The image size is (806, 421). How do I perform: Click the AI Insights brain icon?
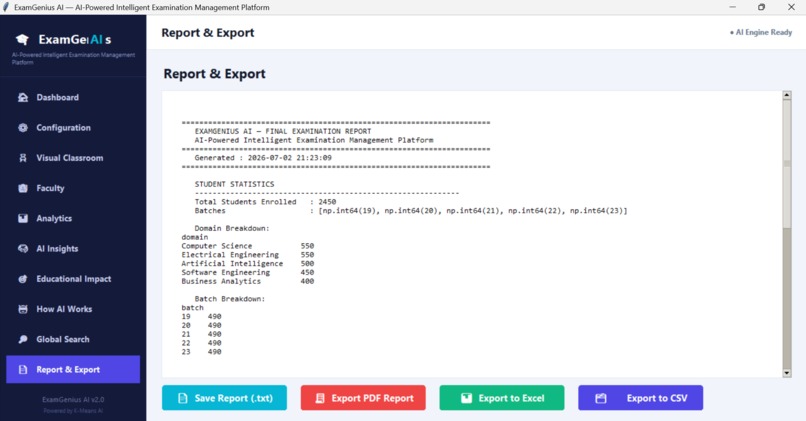coord(23,249)
